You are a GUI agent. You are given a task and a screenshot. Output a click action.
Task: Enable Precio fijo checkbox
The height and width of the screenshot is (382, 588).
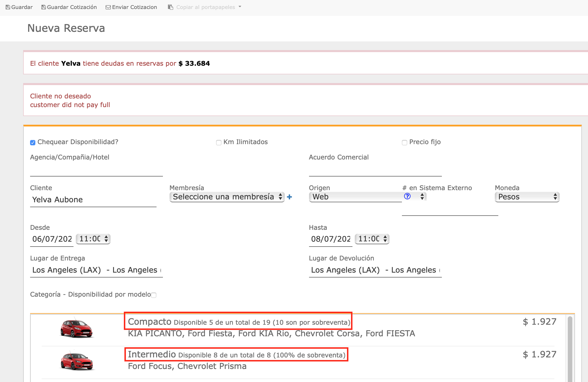point(405,142)
